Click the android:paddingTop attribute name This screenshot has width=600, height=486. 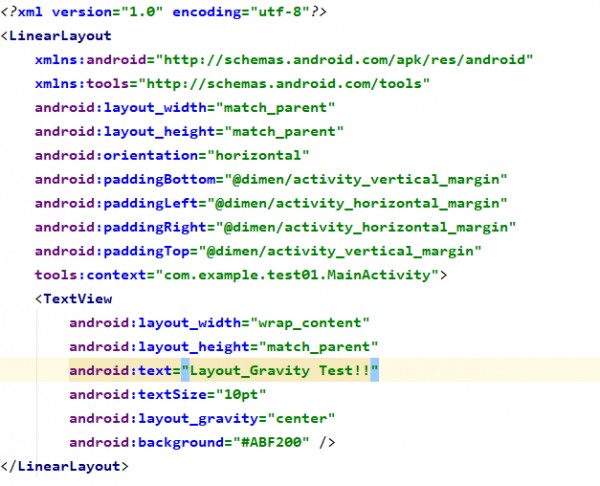click(112, 251)
